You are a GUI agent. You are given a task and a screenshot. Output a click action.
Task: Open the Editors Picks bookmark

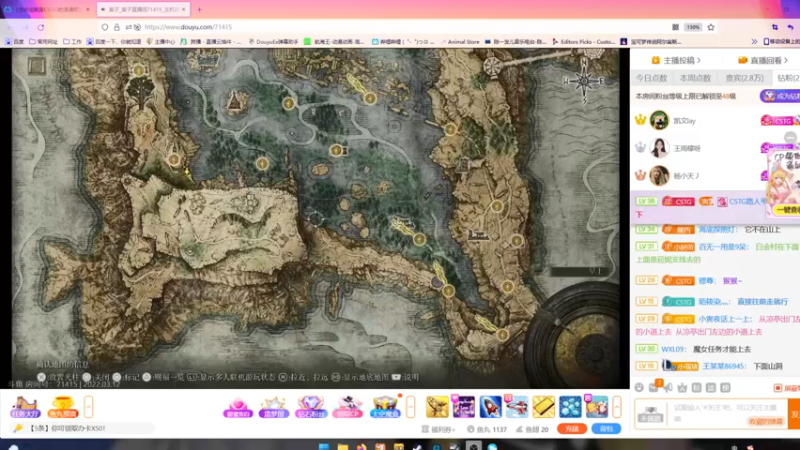584,42
